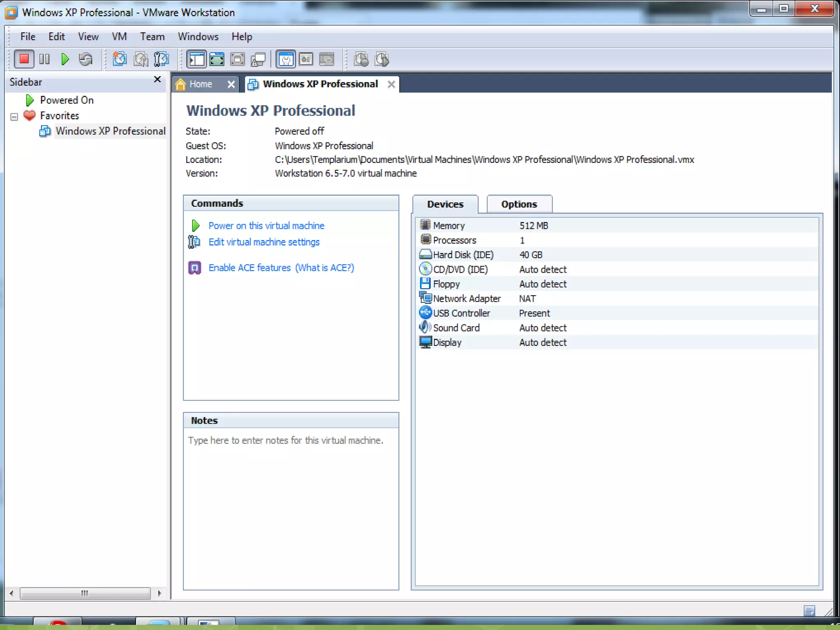The image size is (840, 630).
Task: Open the VM menu
Action: click(x=119, y=37)
